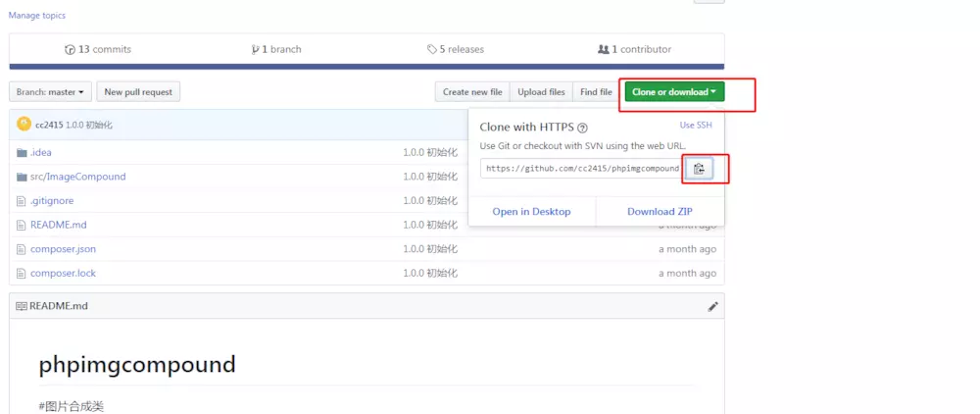
Task: Open the composer.json file link
Action: [63, 249]
